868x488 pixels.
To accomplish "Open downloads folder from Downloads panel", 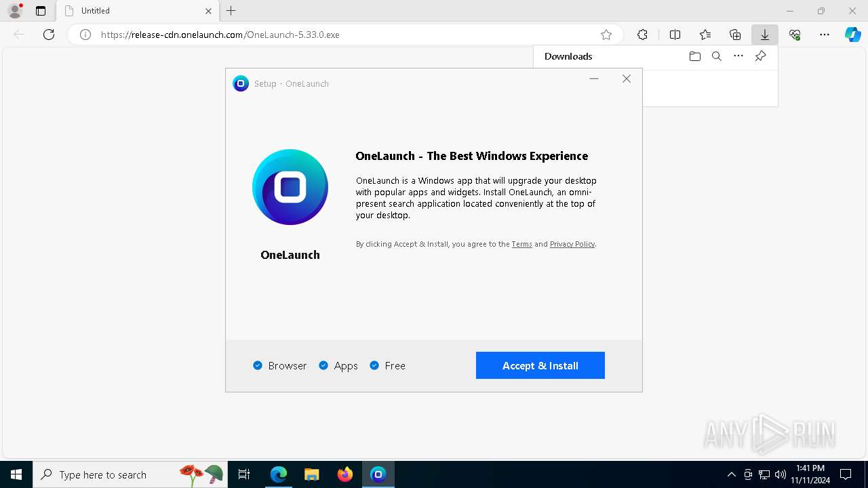I will (695, 56).
